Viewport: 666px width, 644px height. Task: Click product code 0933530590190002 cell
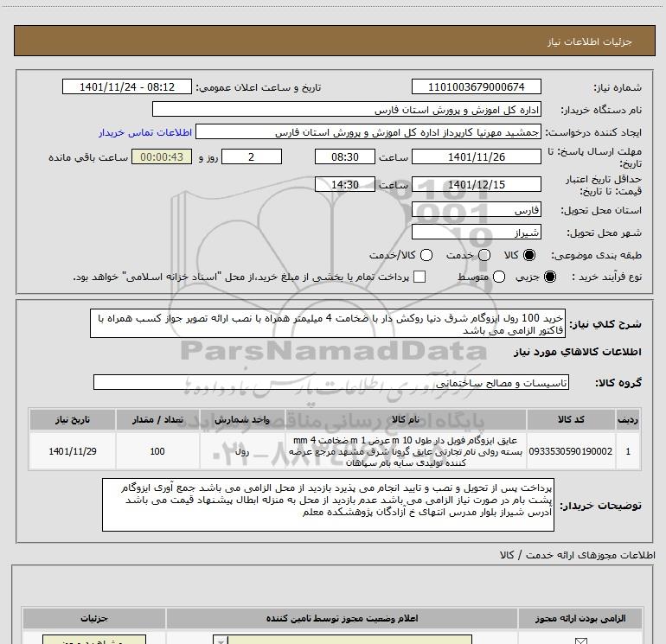point(571,451)
